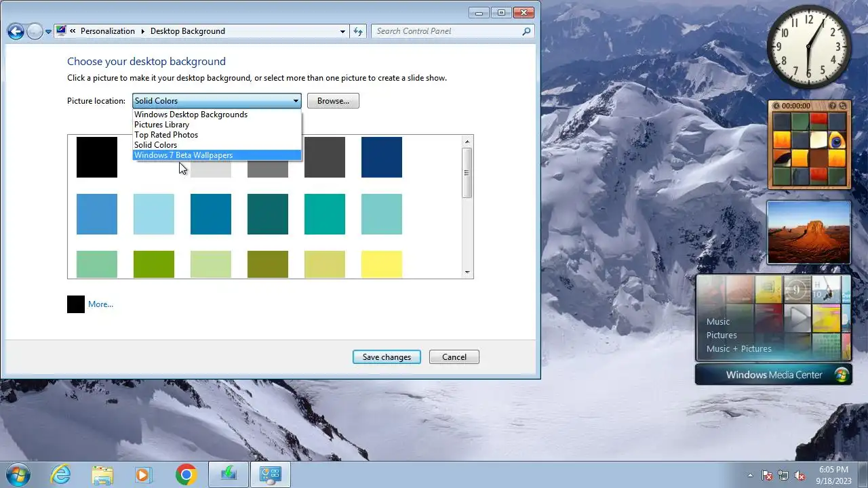The width and height of the screenshot is (868, 488).
Task: Launch Internet Explorer from the taskbar
Action: tap(61, 474)
